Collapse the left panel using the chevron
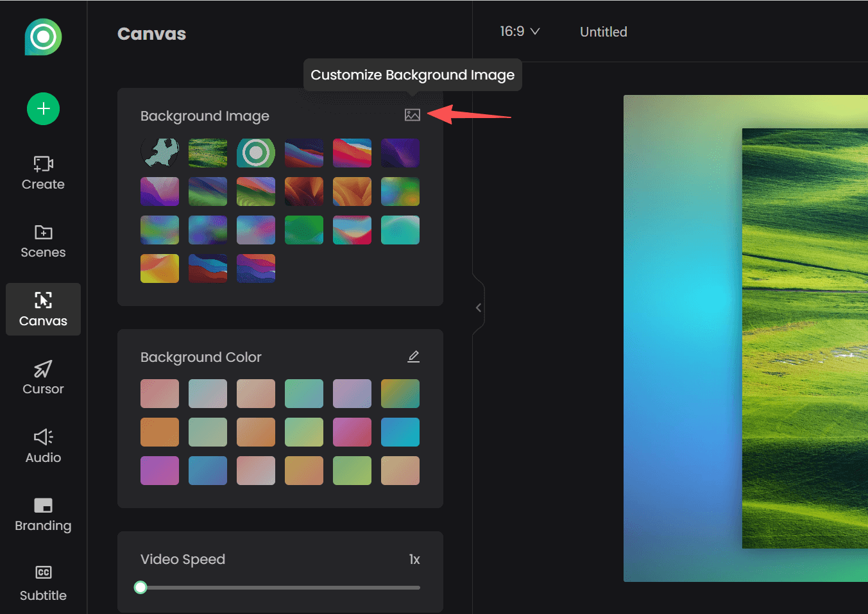The height and width of the screenshot is (614, 868). pyautogui.click(x=478, y=307)
